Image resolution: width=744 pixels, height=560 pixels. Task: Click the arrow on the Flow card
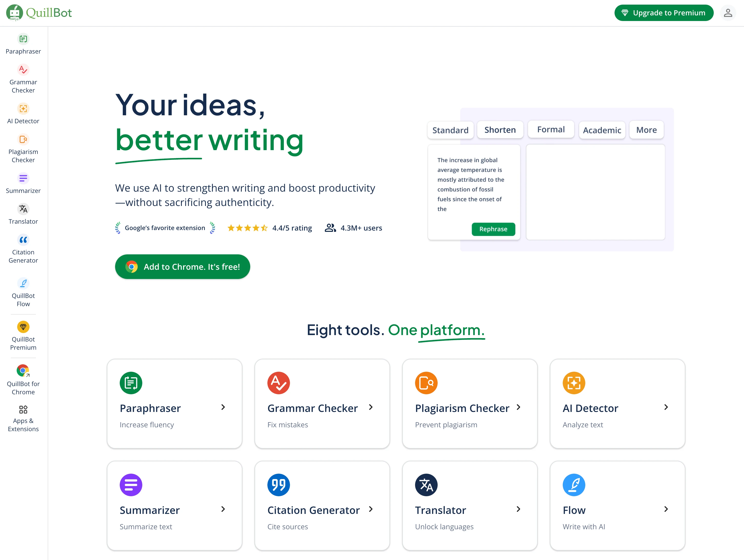click(x=666, y=510)
